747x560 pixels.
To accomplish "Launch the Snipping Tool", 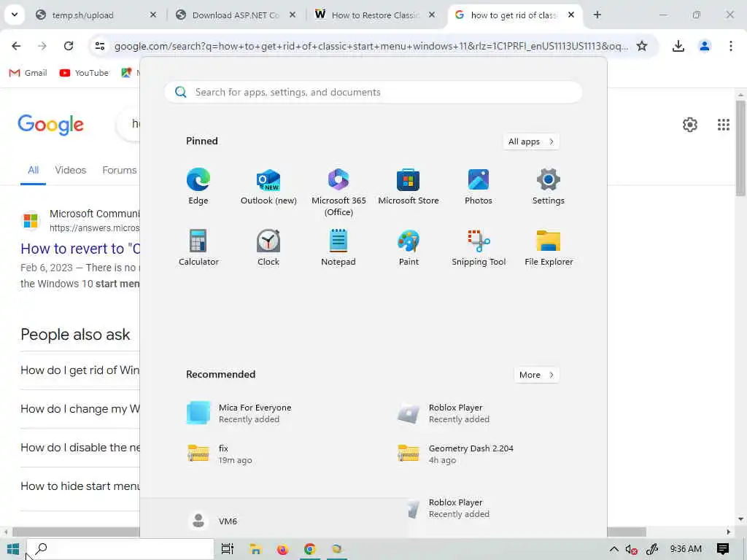I will point(479,247).
